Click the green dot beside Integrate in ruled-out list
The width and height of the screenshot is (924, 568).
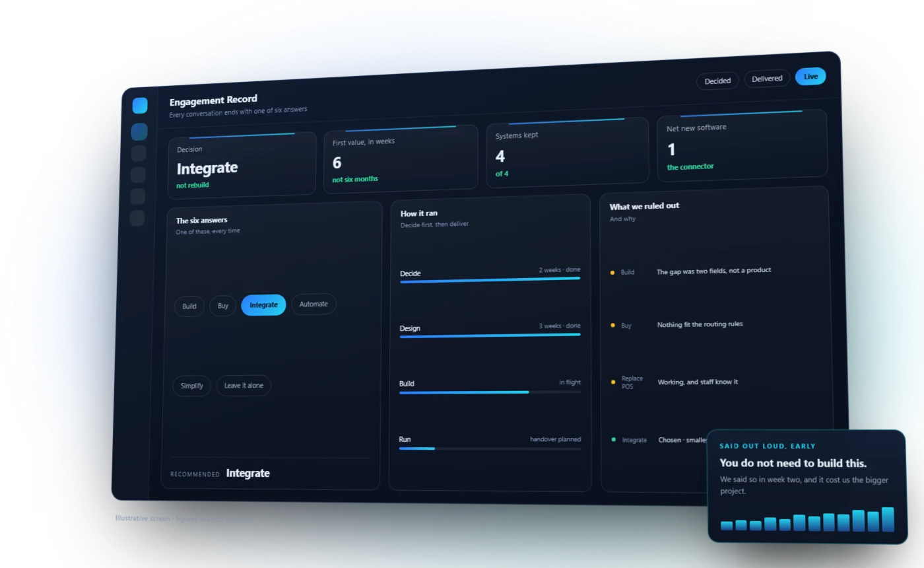(614, 439)
